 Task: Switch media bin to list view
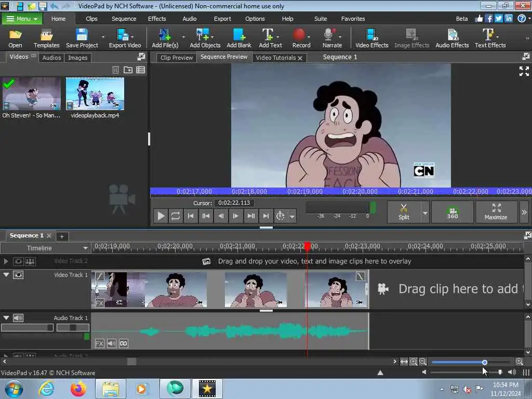click(140, 70)
